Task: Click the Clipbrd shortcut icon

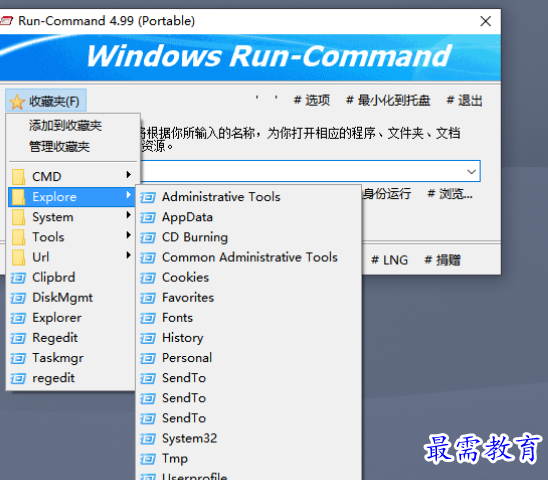Action: point(18,278)
